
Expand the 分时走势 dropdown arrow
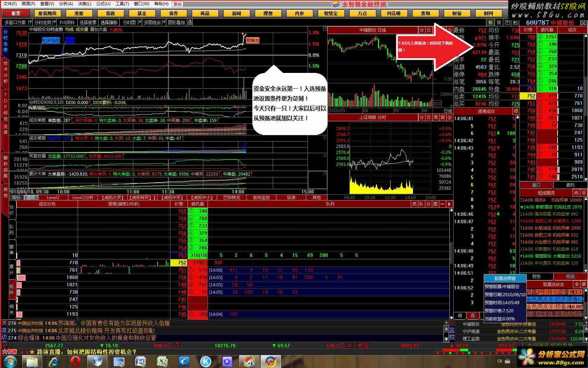(x=55, y=22)
